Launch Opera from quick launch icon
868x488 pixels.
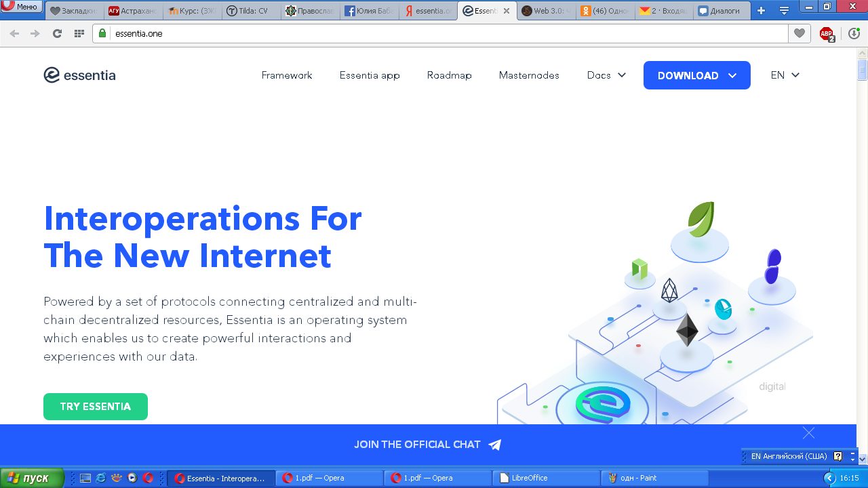[148, 478]
